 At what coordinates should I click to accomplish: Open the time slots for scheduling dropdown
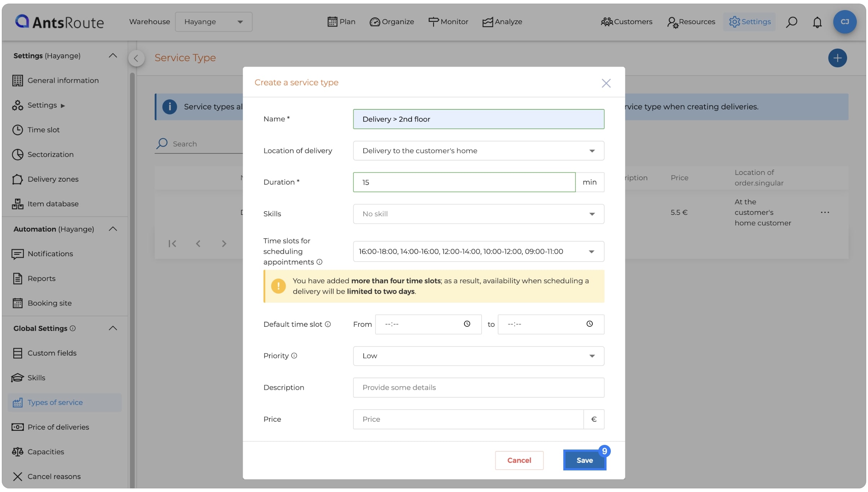pyautogui.click(x=478, y=252)
